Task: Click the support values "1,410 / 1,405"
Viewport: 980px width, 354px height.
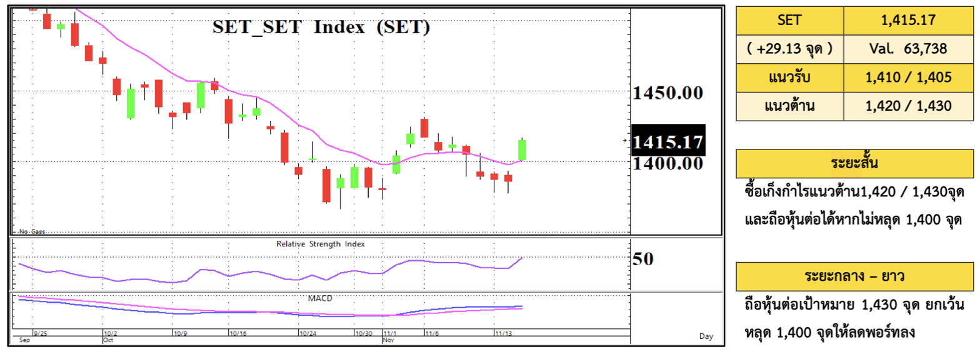Action: click(909, 78)
